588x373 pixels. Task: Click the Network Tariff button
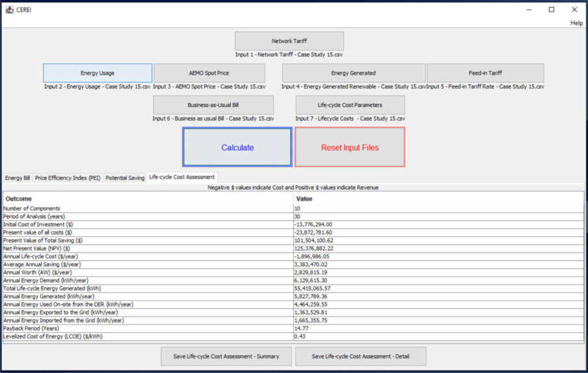[289, 41]
